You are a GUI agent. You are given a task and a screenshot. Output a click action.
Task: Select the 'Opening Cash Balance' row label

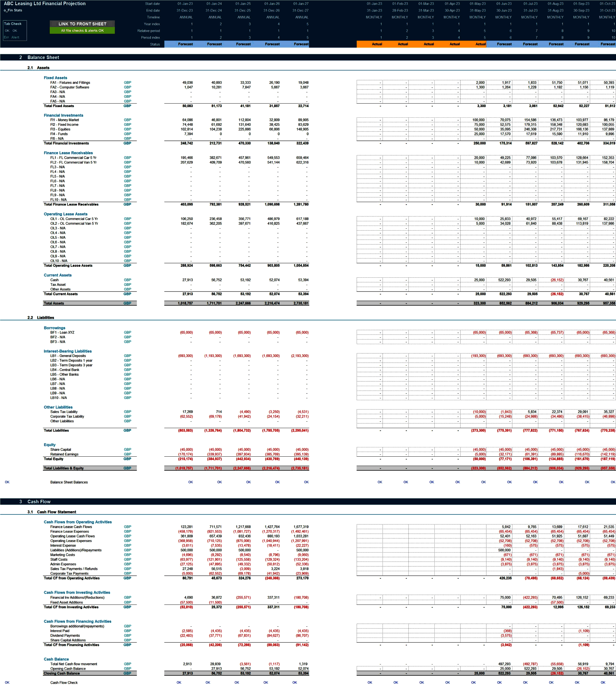pos(68,669)
